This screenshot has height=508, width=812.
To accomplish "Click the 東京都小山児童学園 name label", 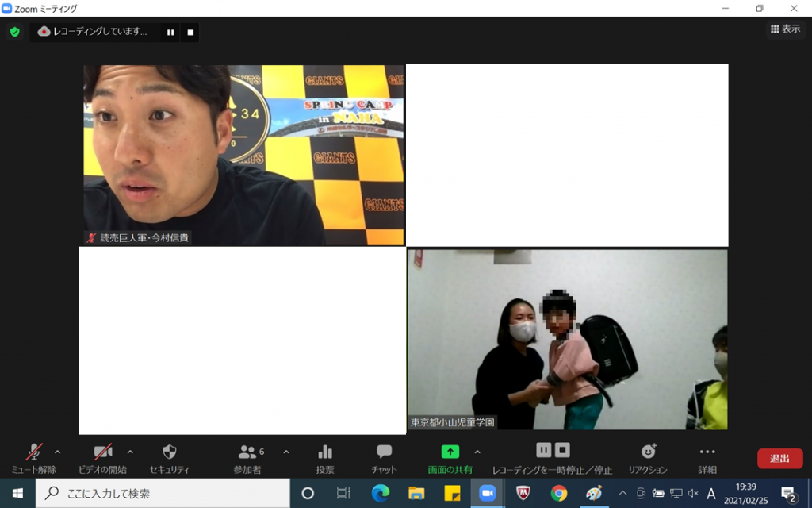I will [x=453, y=422].
